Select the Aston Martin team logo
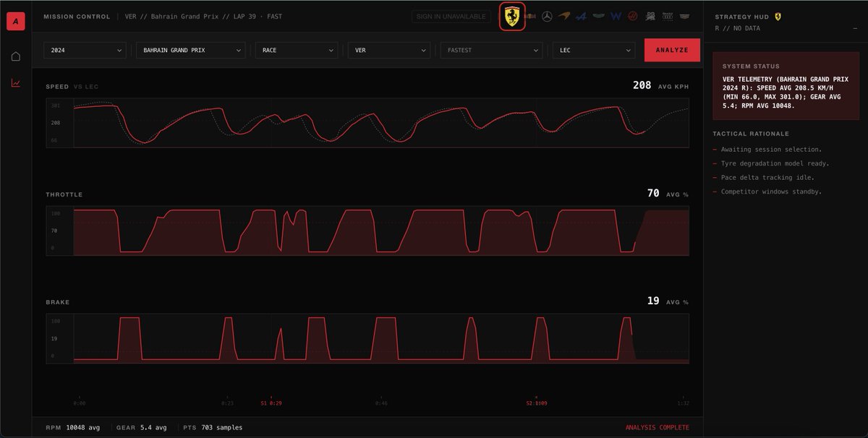The height and width of the screenshot is (438, 868). click(x=598, y=17)
